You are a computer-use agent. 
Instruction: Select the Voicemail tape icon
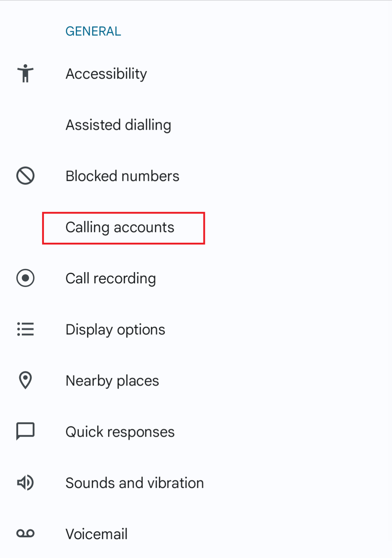click(x=25, y=534)
